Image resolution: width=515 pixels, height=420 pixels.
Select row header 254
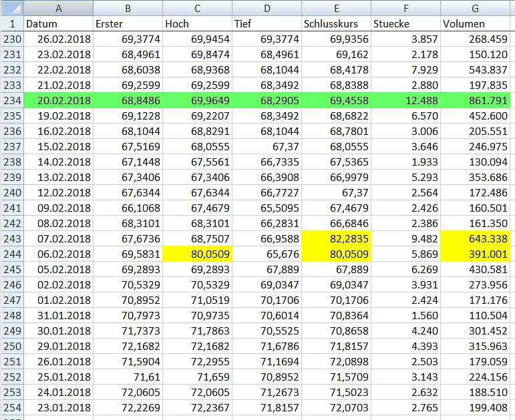pos(13,407)
